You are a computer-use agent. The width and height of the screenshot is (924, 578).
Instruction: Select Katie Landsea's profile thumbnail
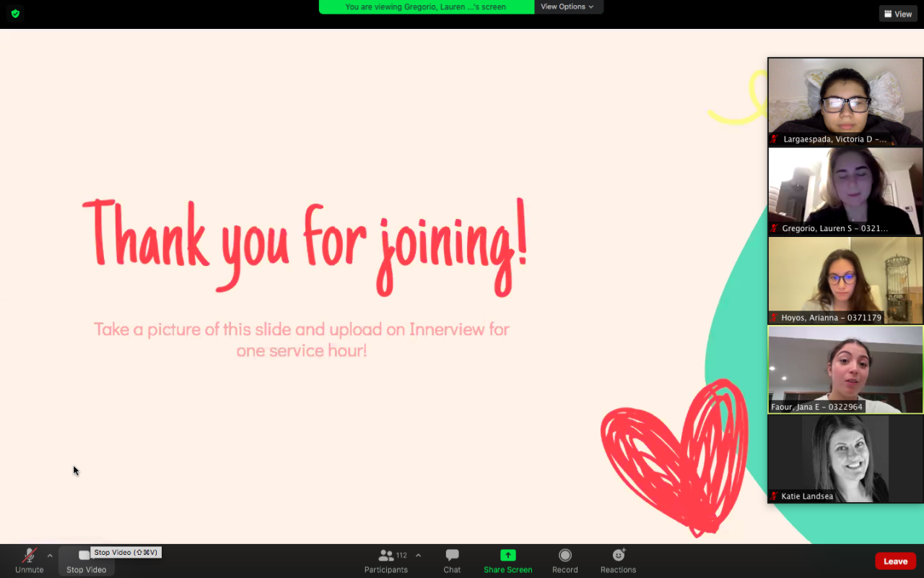pyautogui.click(x=845, y=459)
